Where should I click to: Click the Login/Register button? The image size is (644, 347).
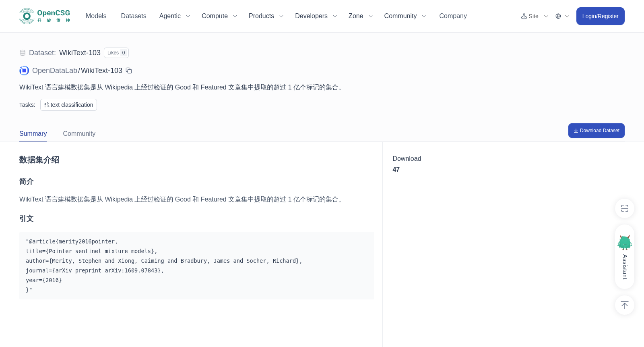click(x=601, y=16)
